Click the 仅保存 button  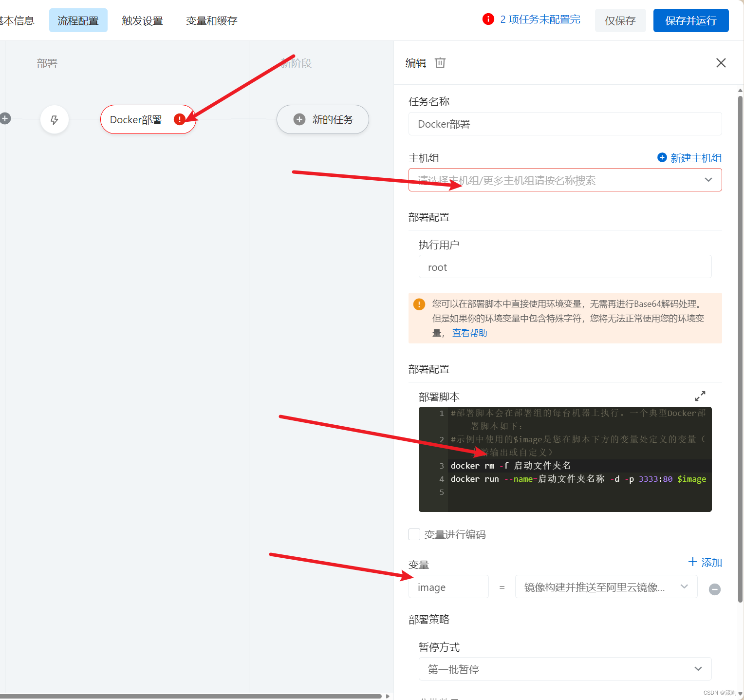(620, 20)
